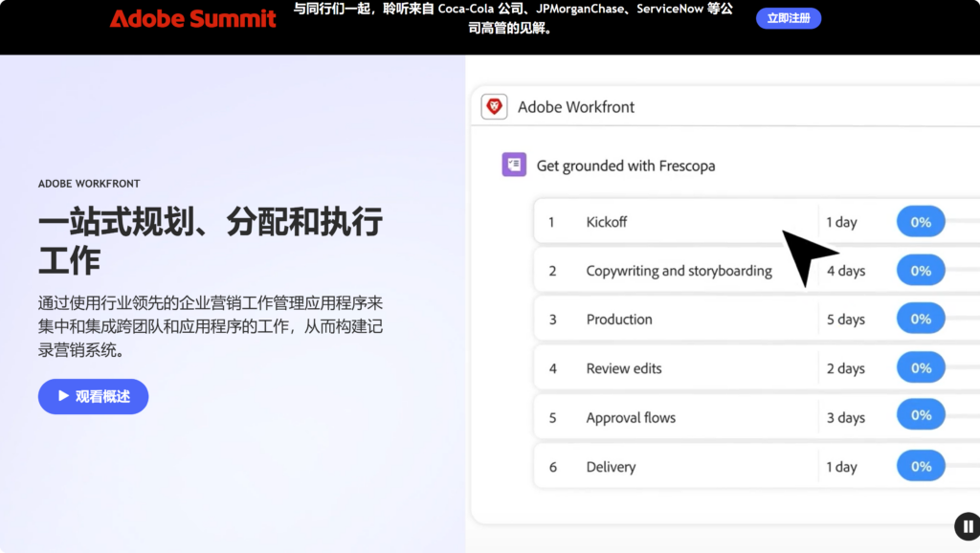The image size is (980, 553).
Task: Click the purple project icon beside Frescopa title
Action: click(514, 165)
